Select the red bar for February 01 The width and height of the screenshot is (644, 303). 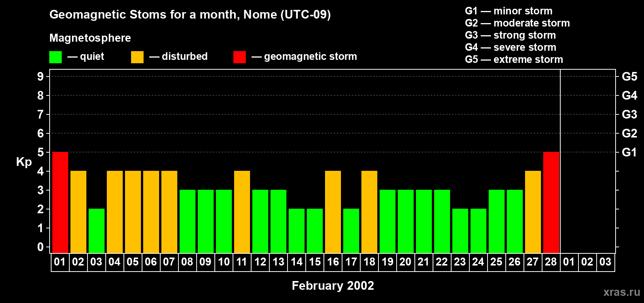click(x=60, y=203)
